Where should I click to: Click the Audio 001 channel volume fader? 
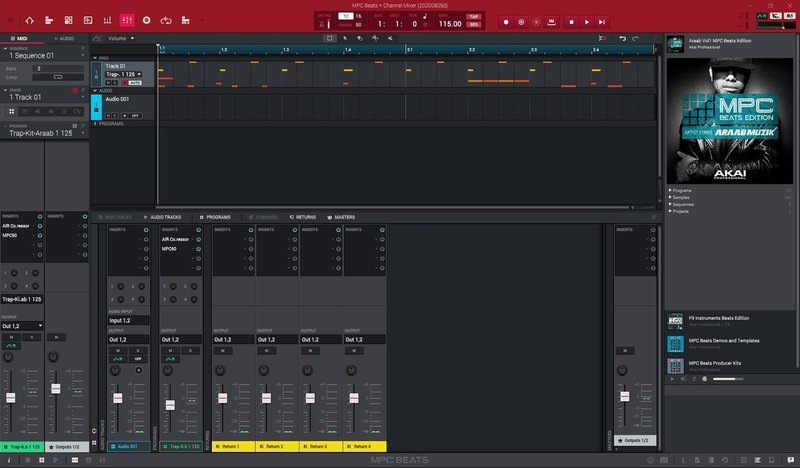tap(117, 398)
